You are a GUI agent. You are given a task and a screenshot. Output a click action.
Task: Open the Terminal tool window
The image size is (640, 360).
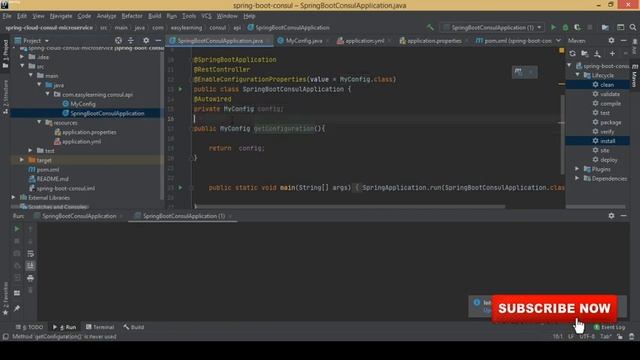coord(100,327)
